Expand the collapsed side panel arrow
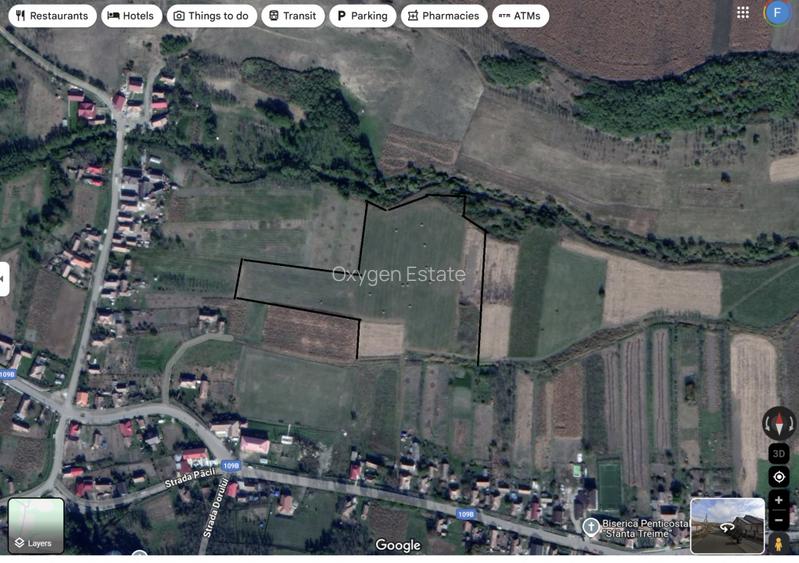Viewport: 799px width, 563px height. tap(4, 279)
